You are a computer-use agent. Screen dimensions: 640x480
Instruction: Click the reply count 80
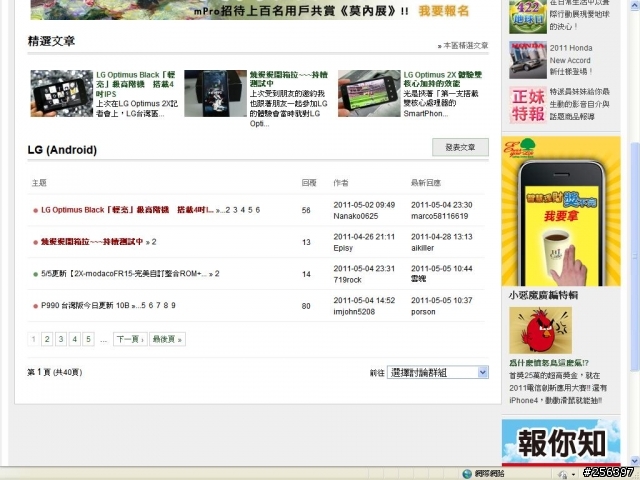click(306, 306)
